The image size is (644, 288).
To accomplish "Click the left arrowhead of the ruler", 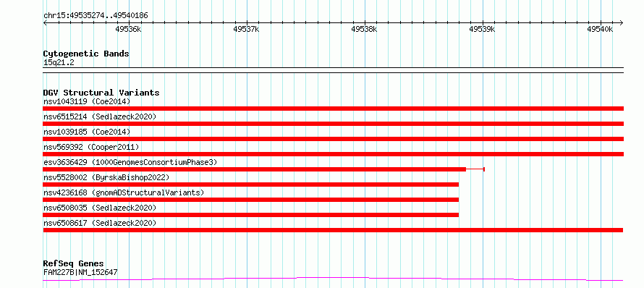I will click(45, 22).
